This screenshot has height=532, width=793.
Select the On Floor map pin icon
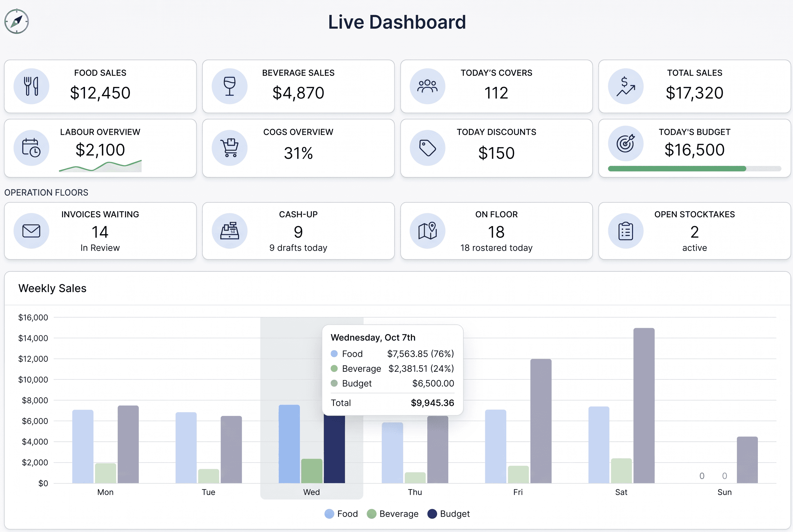[427, 231]
